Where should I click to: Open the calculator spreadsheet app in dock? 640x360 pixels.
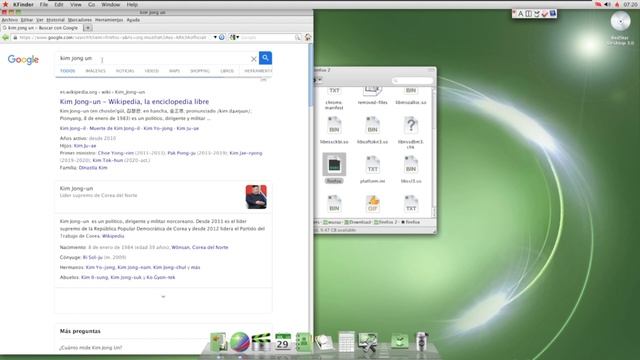(x=346, y=342)
